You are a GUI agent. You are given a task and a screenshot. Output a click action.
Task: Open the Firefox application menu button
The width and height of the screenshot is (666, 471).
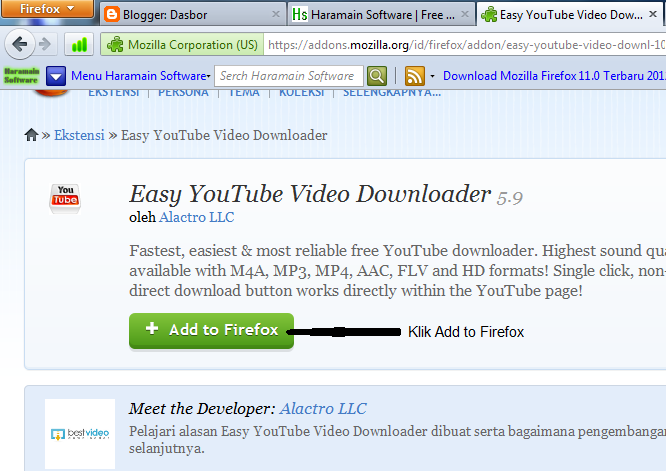tap(47, 8)
